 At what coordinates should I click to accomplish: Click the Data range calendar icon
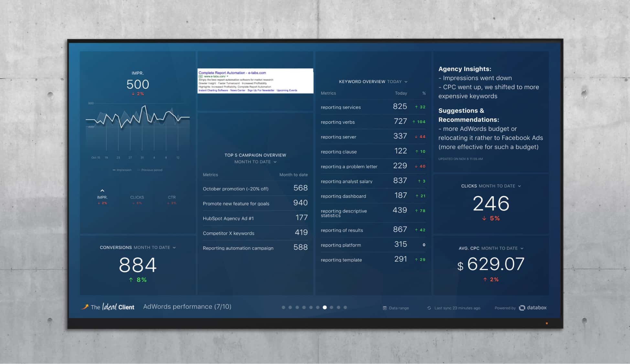coord(385,308)
